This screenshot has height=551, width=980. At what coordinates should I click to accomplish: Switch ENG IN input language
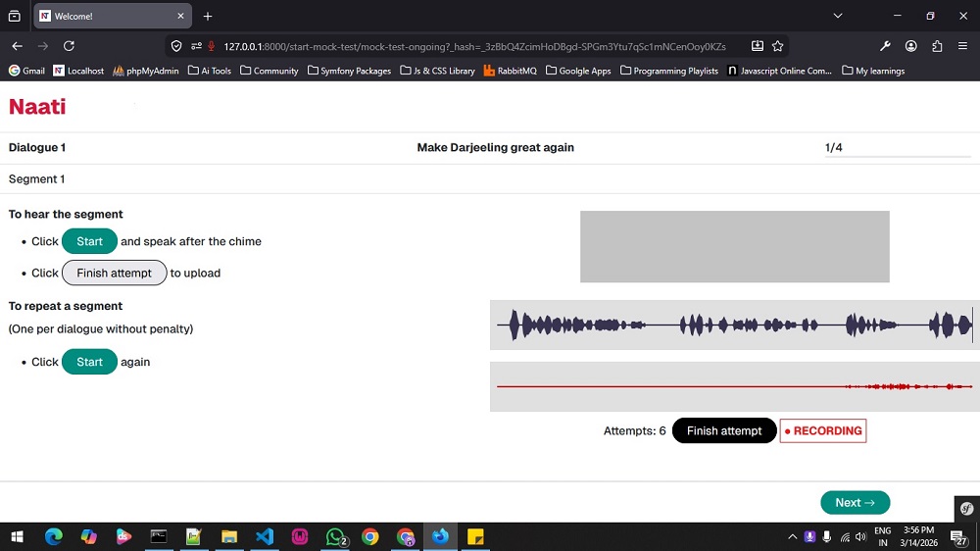point(883,536)
